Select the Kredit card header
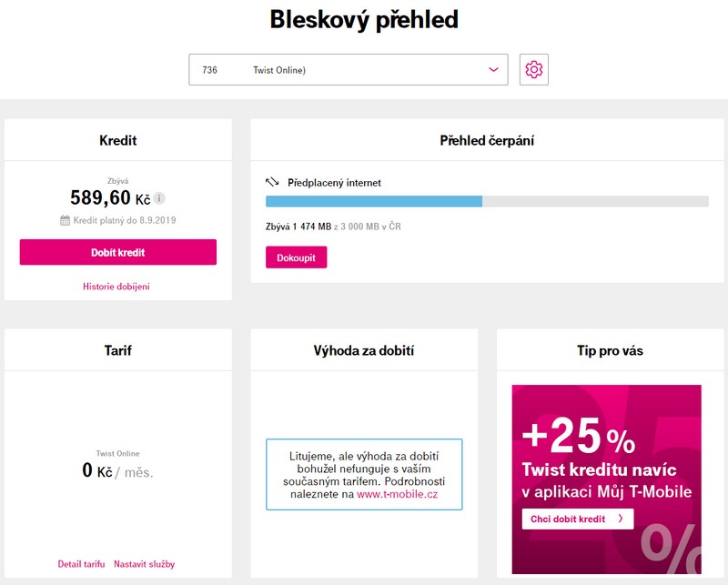728x585 pixels. 118,140
